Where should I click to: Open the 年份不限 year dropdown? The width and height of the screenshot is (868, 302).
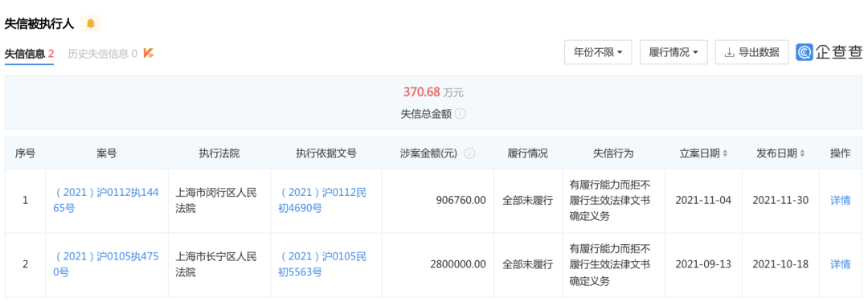coord(598,52)
